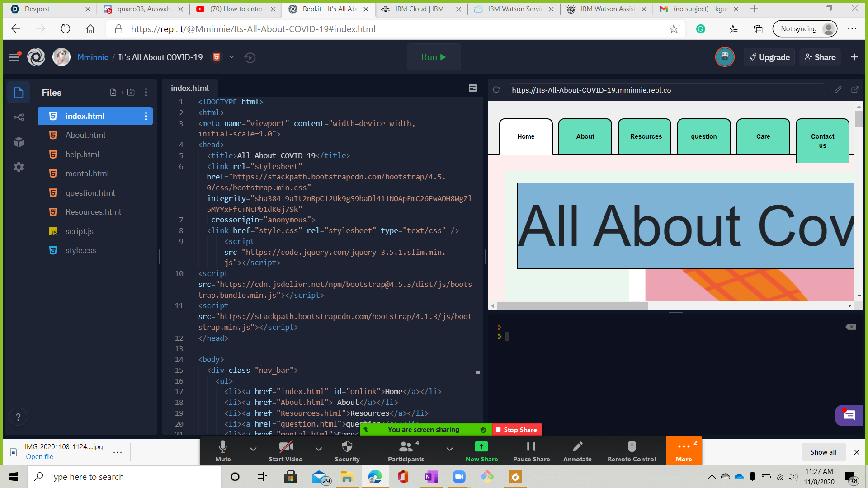The width and height of the screenshot is (868, 488).
Task: Click Stop Share button
Action: click(x=517, y=430)
